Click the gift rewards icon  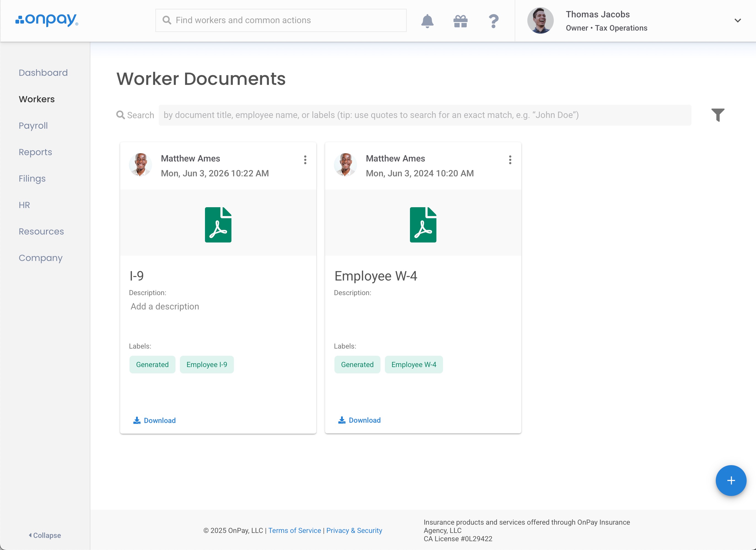tap(460, 21)
